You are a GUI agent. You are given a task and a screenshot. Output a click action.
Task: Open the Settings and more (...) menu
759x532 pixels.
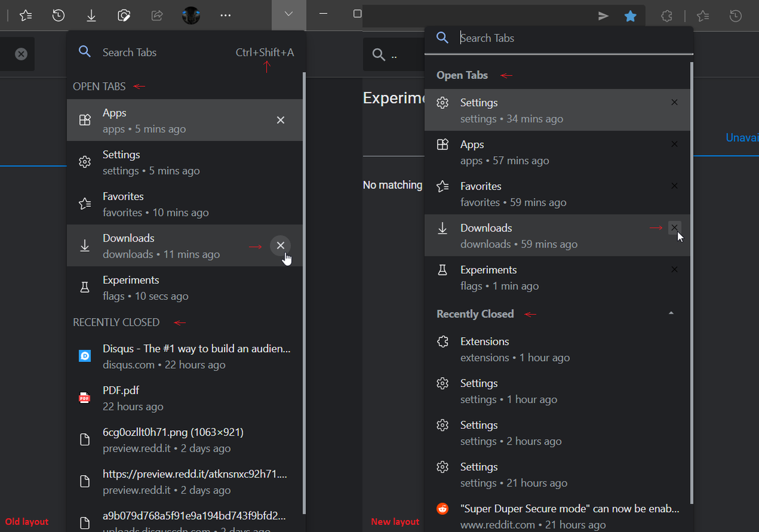click(225, 15)
